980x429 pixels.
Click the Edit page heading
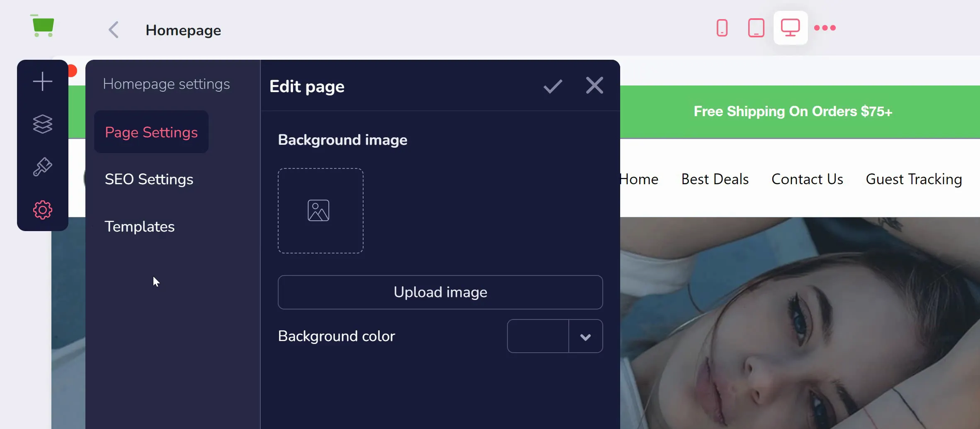pyautogui.click(x=307, y=86)
